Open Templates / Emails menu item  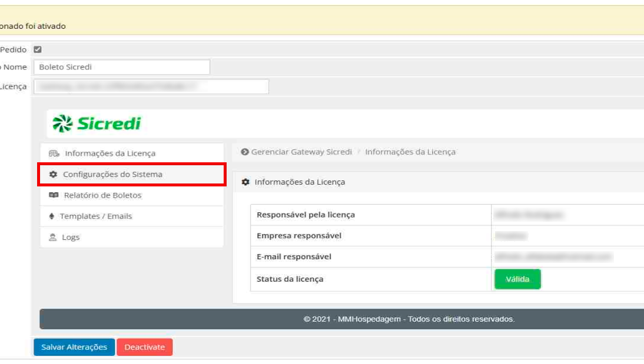coord(132,216)
